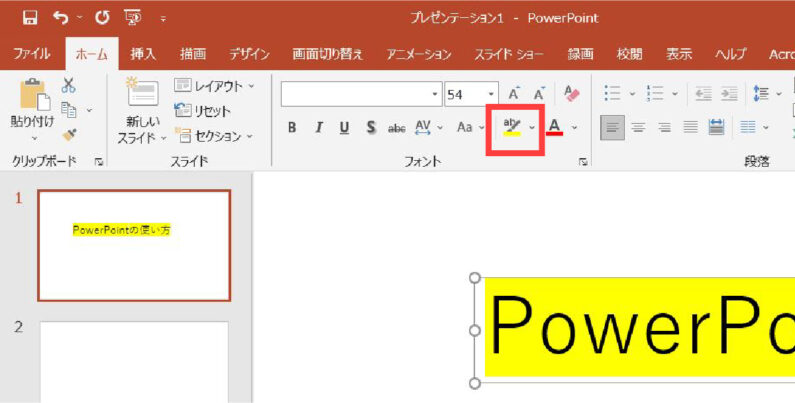
Task: Save the presentation with the floppy disk icon
Action: pyautogui.click(x=30, y=18)
